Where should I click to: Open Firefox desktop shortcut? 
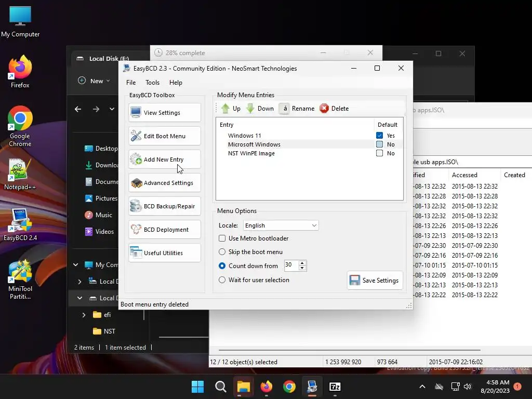20,72
